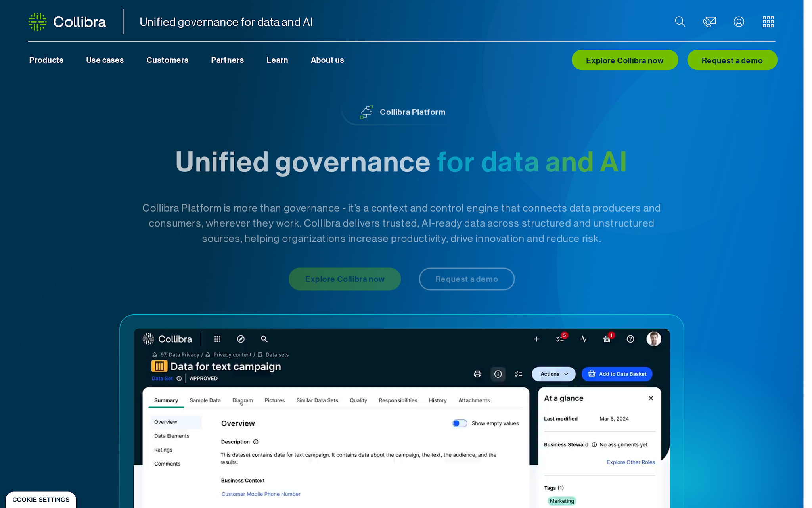The height and width of the screenshot is (508, 812).
Task: Switch to the Sample Data tab
Action: tap(205, 400)
